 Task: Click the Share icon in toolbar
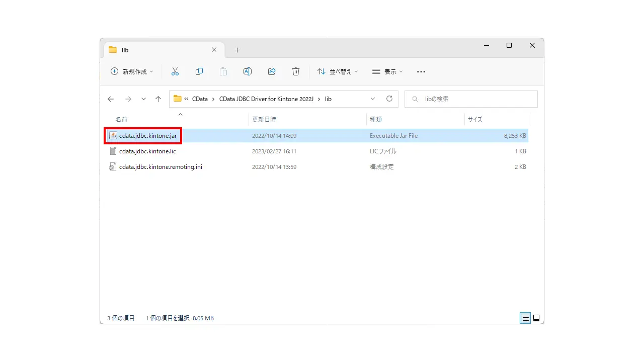tap(272, 71)
